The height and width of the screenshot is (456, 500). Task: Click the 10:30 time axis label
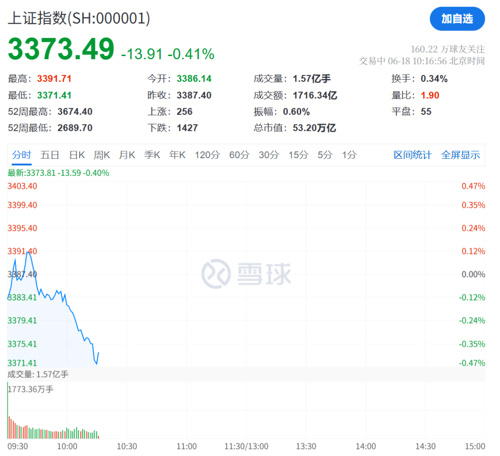(127, 446)
